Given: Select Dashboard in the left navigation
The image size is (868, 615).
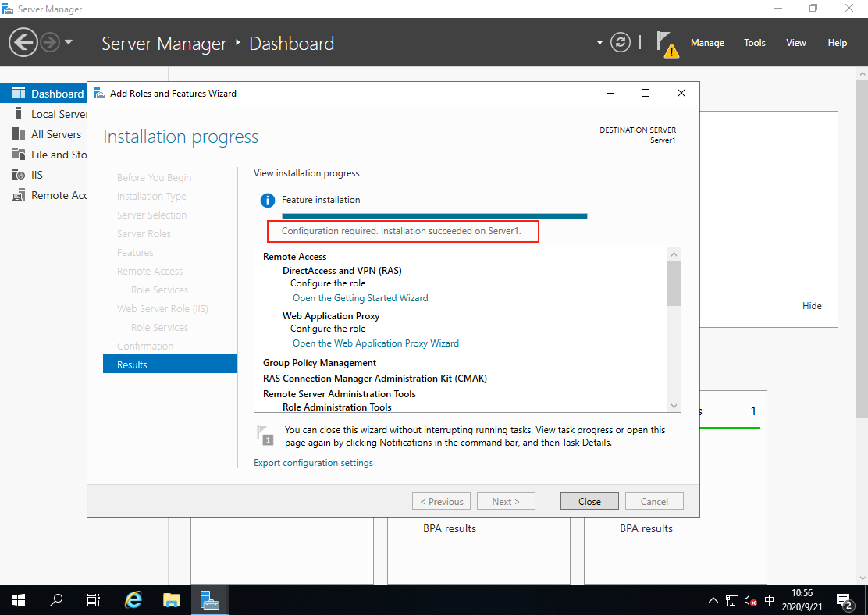Looking at the screenshot, I should point(44,94).
